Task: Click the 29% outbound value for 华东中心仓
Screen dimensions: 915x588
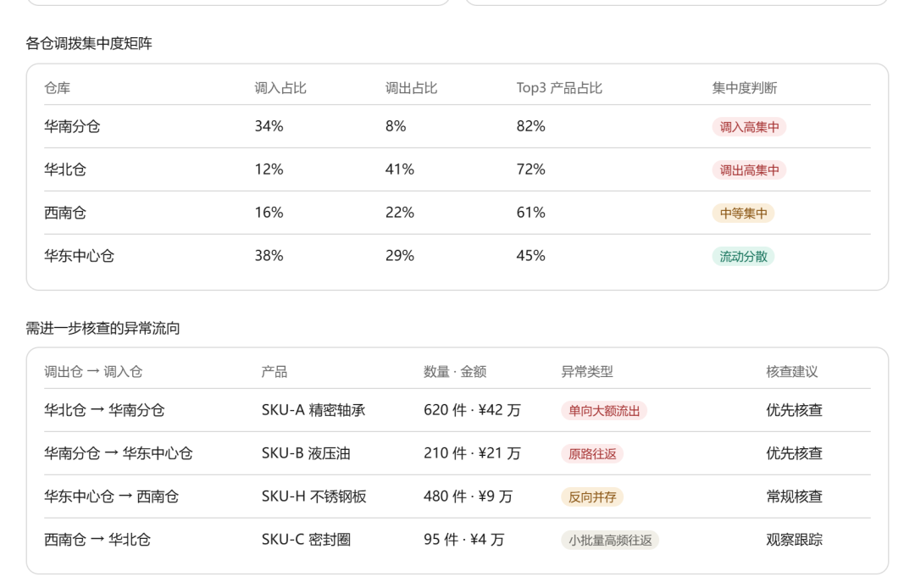Action: click(400, 256)
